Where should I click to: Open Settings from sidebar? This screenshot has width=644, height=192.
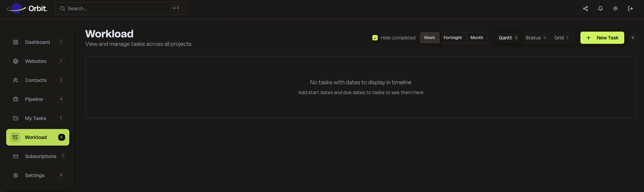[x=38, y=175]
